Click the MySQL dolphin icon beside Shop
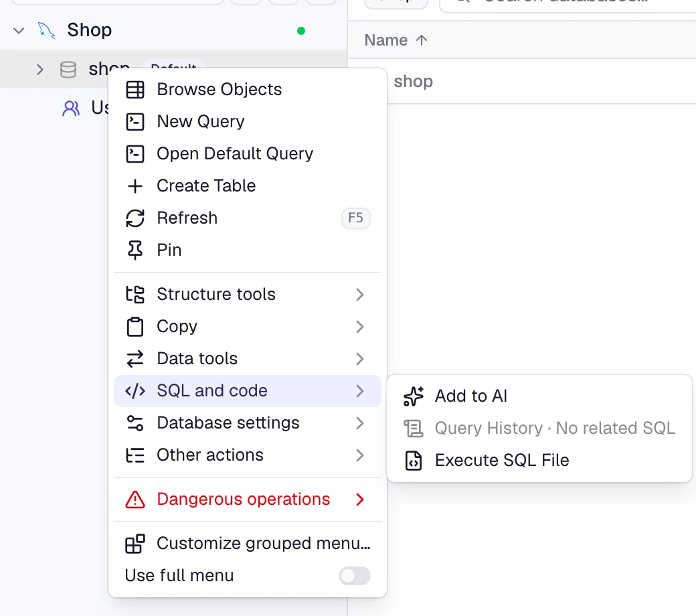Screen dimensions: 696x616 tap(47, 31)
